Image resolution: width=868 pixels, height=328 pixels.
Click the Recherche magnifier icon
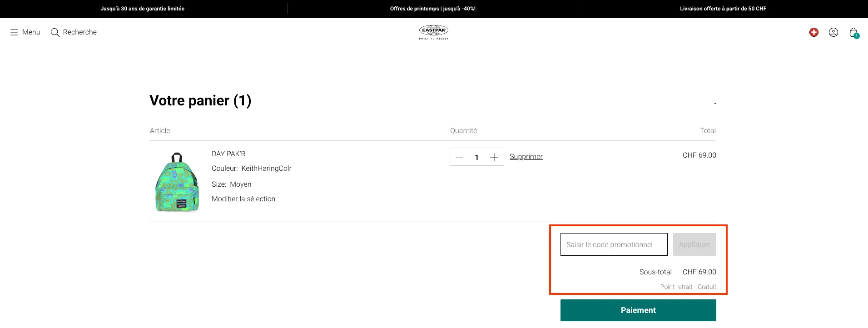coord(55,32)
